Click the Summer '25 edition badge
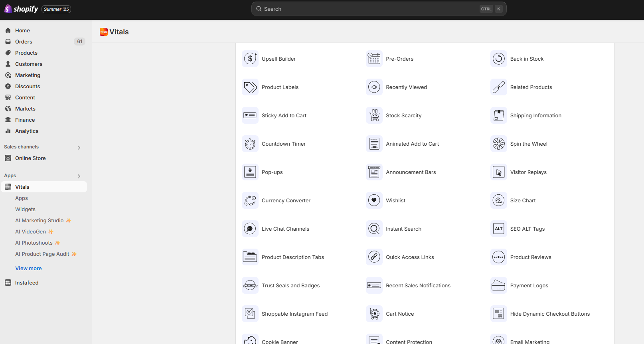Screen dimensions: 644x344 click(56, 9)
